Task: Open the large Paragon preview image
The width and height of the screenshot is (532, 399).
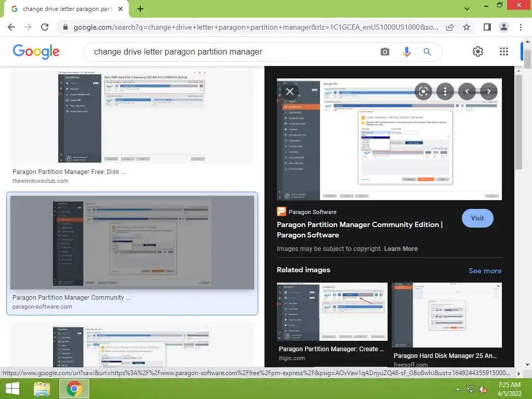Action: pos(389,139)
